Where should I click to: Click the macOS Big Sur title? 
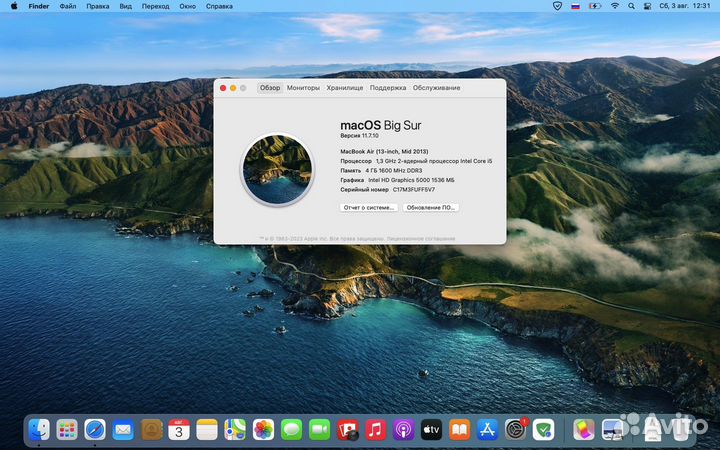pyautogui.click(x=381, y=125)
